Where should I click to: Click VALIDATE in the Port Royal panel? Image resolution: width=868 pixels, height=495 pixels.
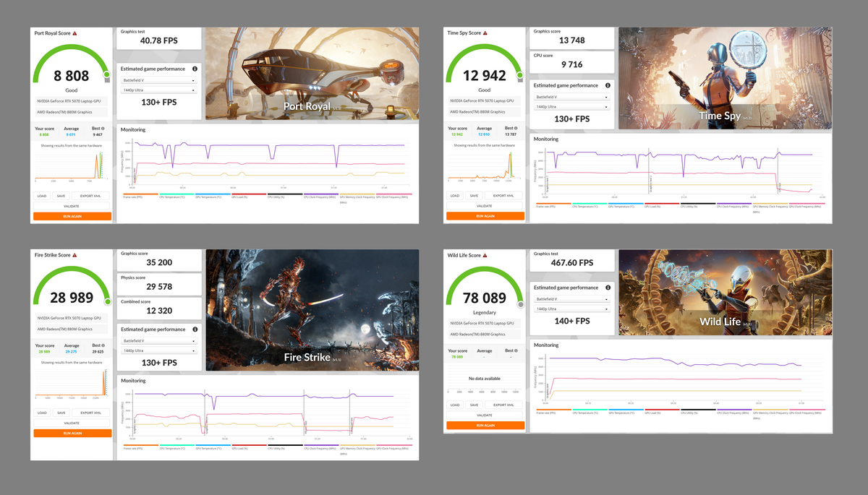point(72,206)
